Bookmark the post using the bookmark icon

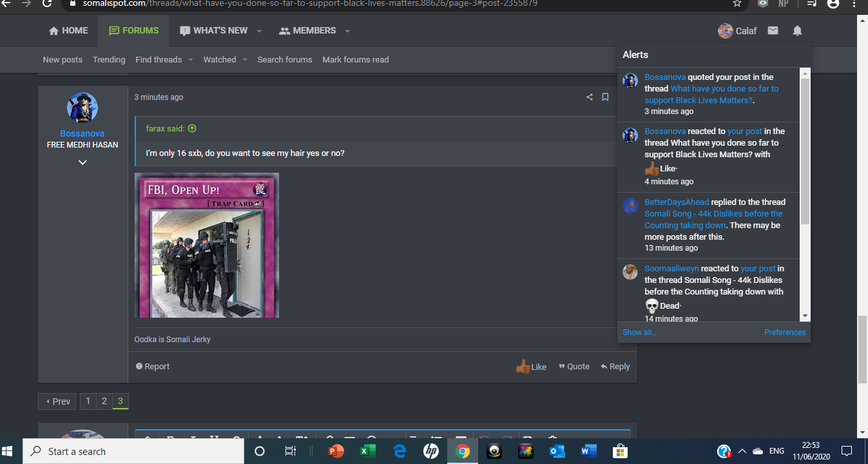(x=605, y=97)
